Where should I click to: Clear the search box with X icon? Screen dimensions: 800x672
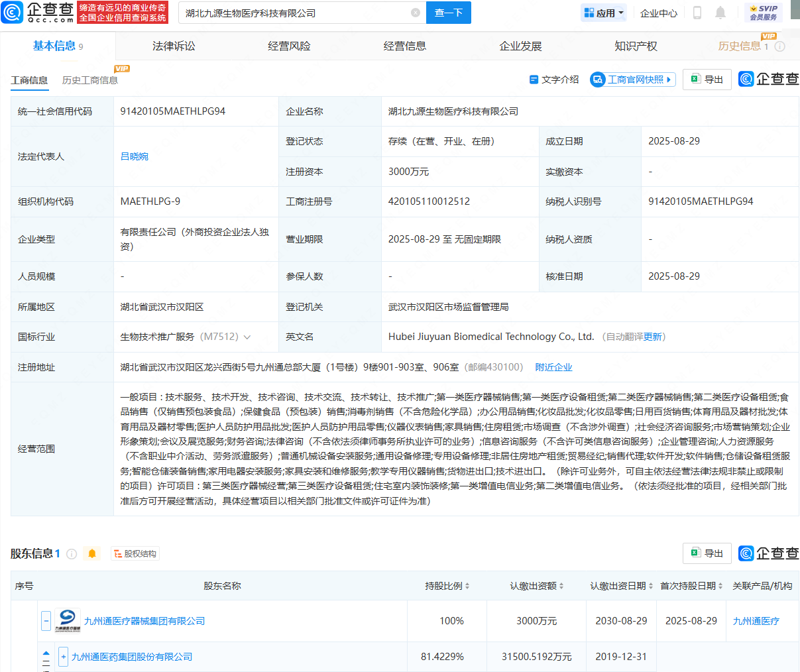click(x=416, y=13)
